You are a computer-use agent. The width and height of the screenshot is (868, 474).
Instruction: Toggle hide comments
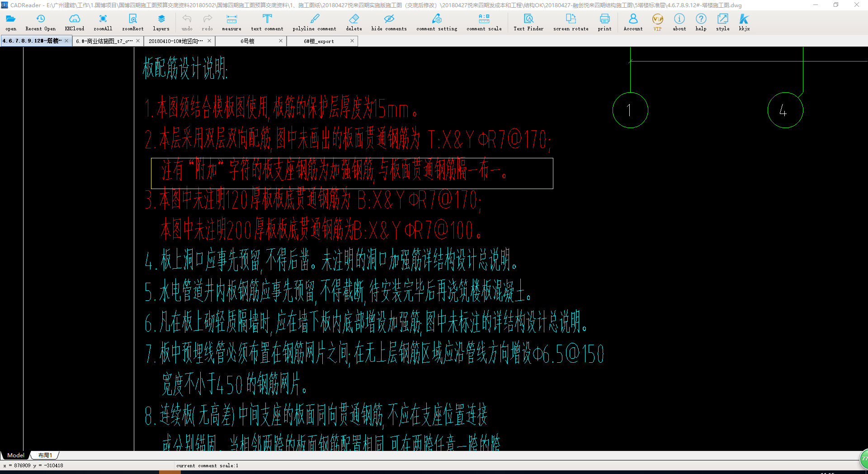389,22
